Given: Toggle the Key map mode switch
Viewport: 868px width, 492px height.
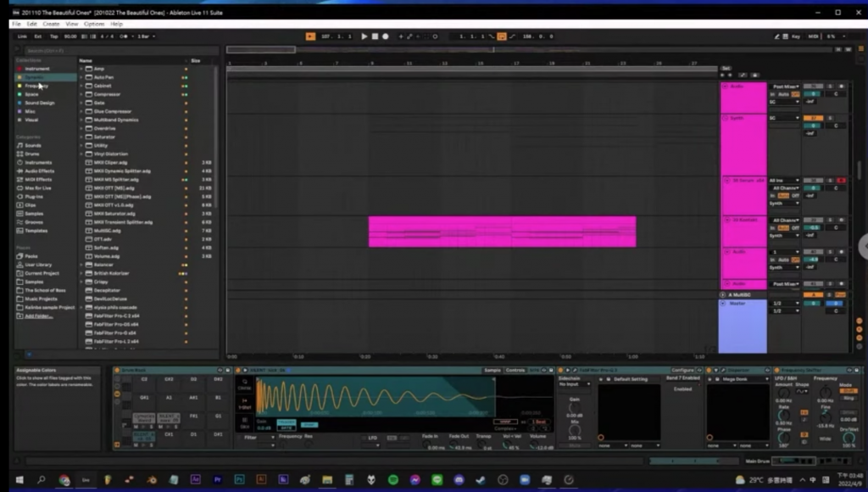Looking at the screenshot, I should (x=795, y=36).
